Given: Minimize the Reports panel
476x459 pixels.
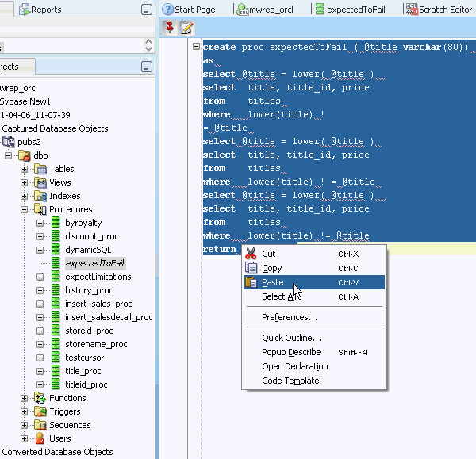Looking at the screenshot, I should (146, 10).
